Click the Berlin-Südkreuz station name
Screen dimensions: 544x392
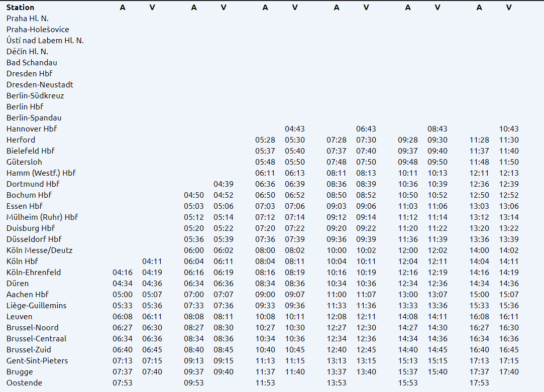click(35, 96)
